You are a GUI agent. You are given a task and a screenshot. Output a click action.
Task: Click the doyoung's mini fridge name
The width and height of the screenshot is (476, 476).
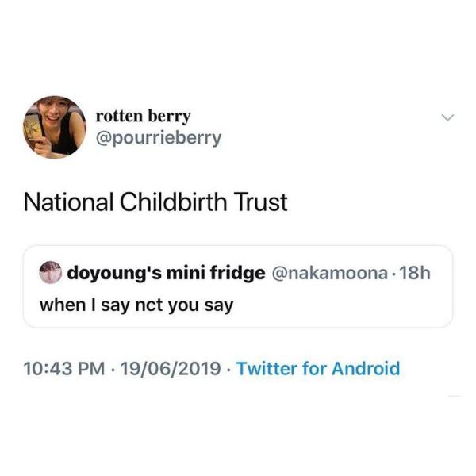point(166,274)
